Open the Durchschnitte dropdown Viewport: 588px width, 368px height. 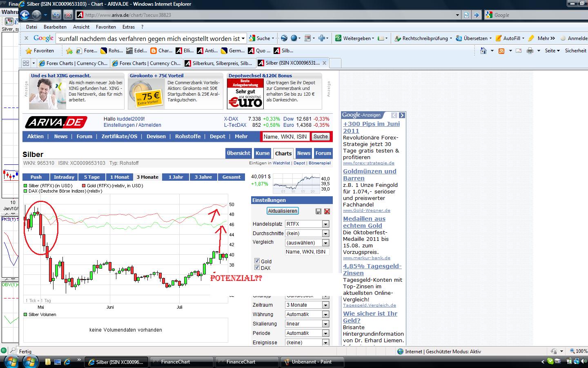point(325,233)
